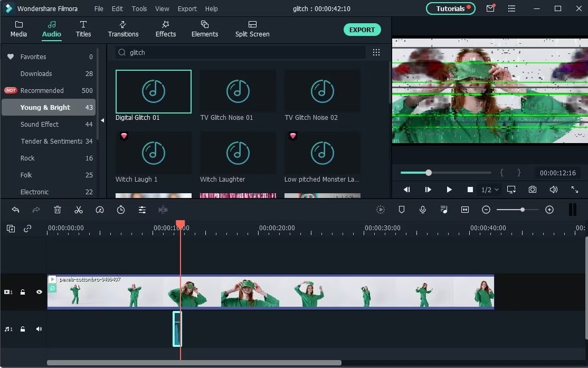Open the Help menu
This screenshot has width=588, height=368.
211,8
